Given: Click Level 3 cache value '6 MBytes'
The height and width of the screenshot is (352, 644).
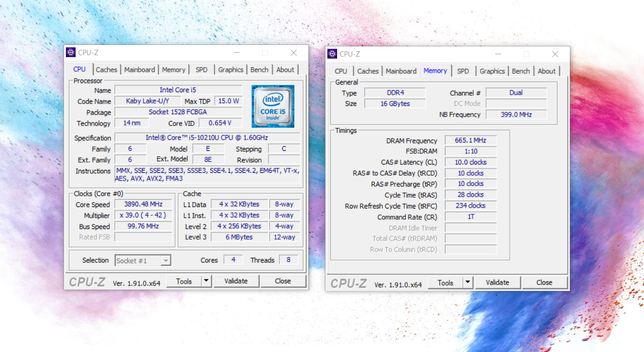Looking at the screenshot, I should pos(239,237).
